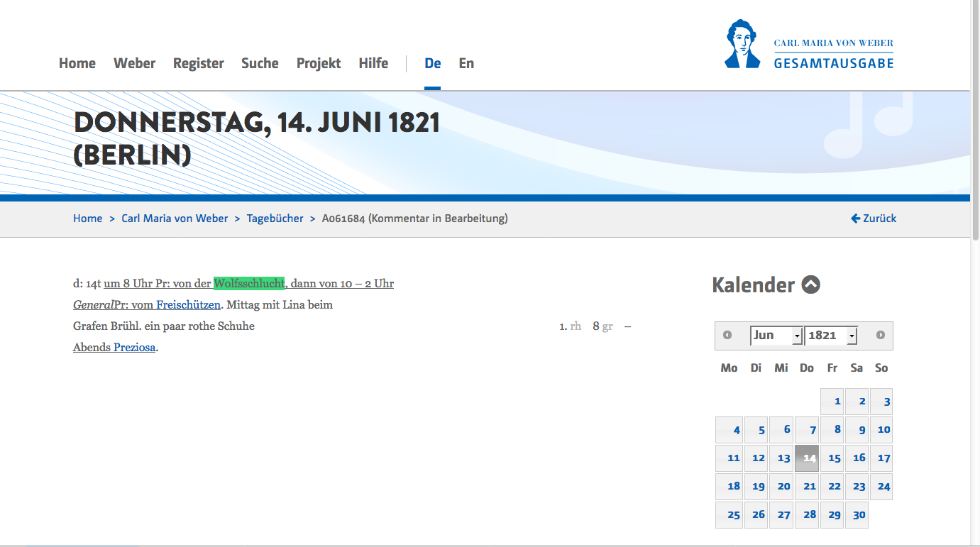Go to previous month in calendar

click(x=727, y=336)
